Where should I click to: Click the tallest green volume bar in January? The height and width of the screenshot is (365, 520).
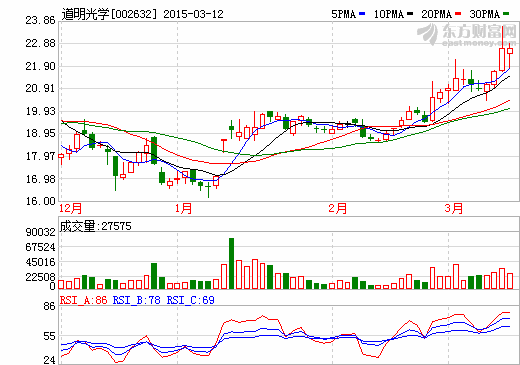(231, 263)
